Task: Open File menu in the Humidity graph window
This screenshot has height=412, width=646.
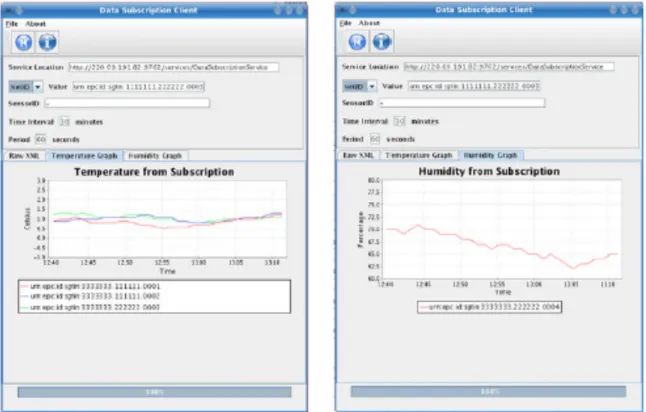Action: pos(346,23)
